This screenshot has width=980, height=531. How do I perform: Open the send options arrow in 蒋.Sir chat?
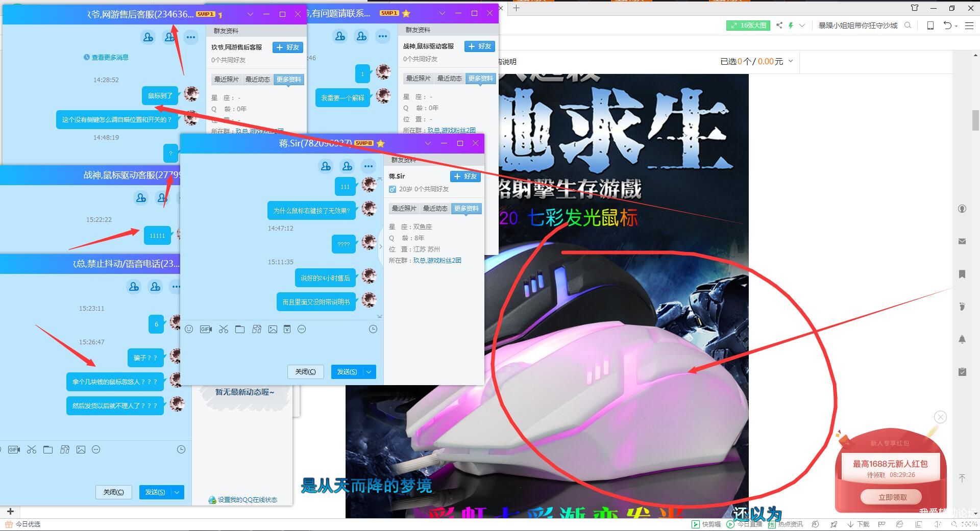(369, 372)
